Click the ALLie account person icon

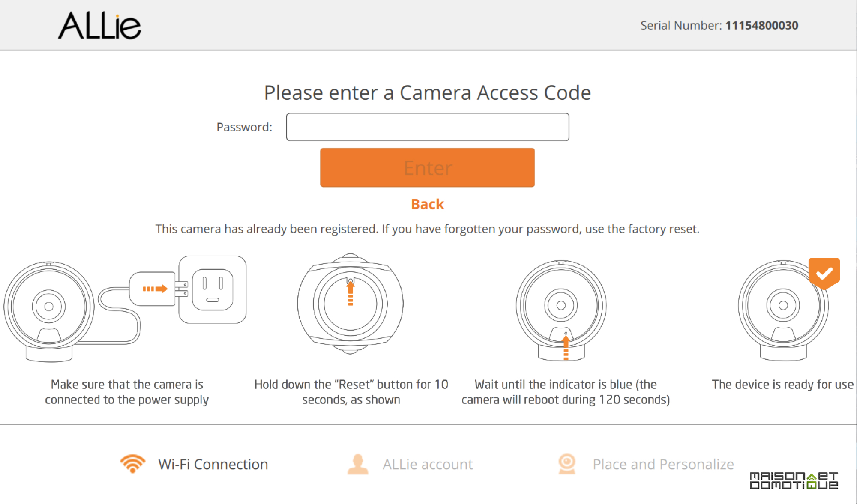tap(358, 464)
